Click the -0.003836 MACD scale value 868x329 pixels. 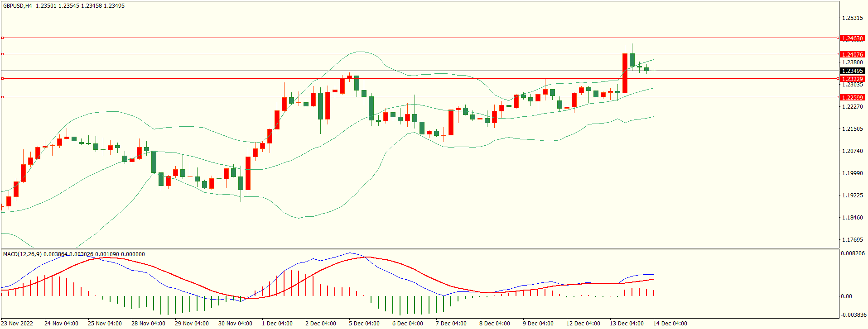pyautogui.click(x=854, y=315)
